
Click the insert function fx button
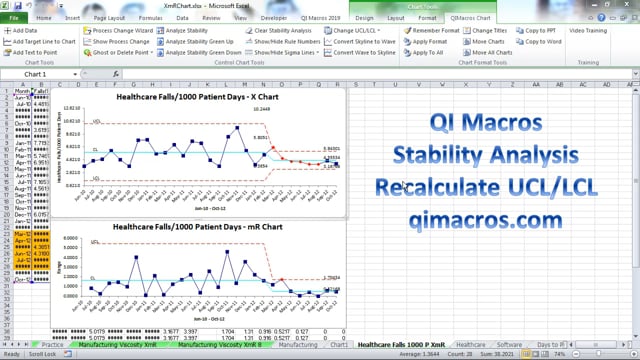click(116, 74)
